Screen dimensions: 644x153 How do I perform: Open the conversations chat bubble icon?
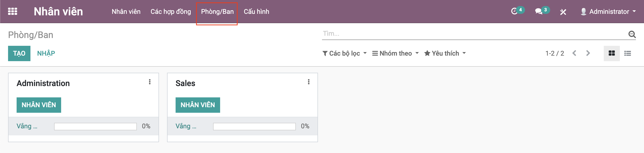pyautogui.click(x=539, y=11)
